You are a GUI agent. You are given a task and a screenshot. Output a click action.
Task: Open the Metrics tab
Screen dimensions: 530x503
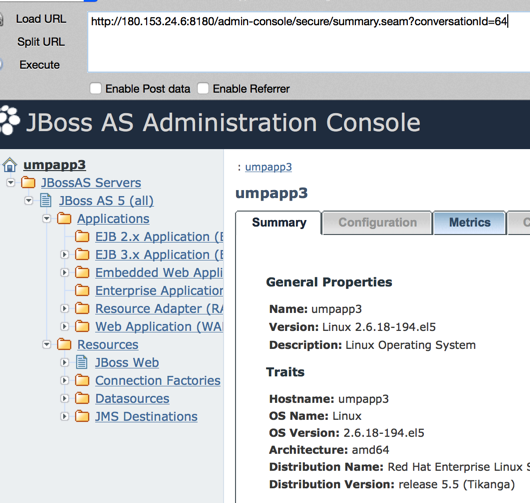[x=469, y=222]
